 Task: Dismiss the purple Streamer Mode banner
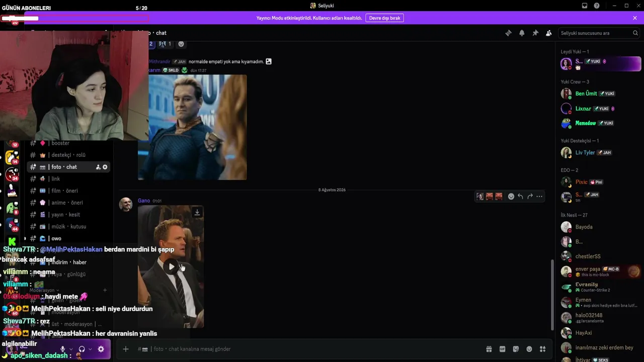(635, 18)
